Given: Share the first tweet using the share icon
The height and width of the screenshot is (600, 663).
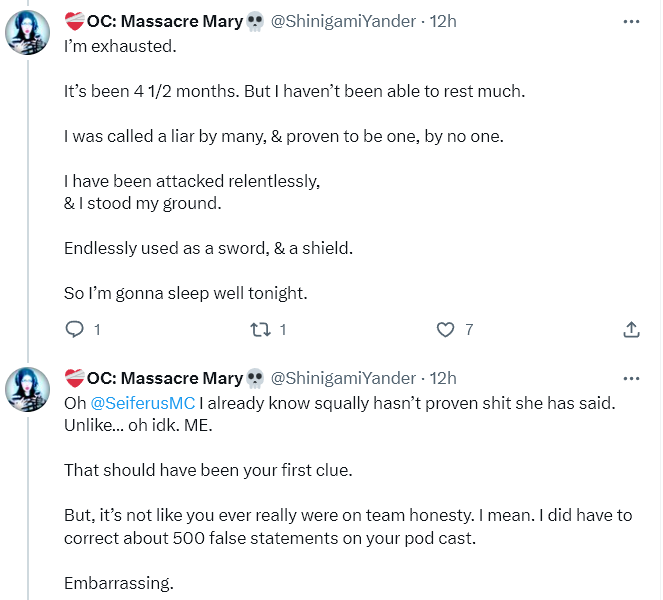Looking at the screenshot, I should (631, 329).
